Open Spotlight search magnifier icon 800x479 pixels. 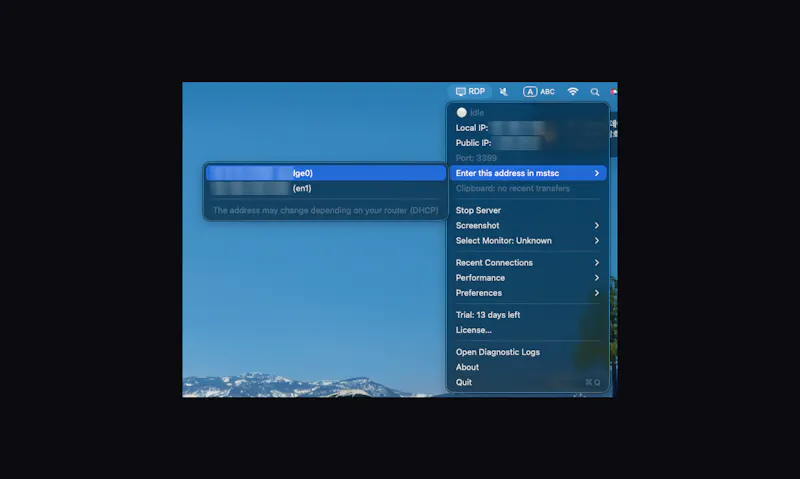(595, 92)
